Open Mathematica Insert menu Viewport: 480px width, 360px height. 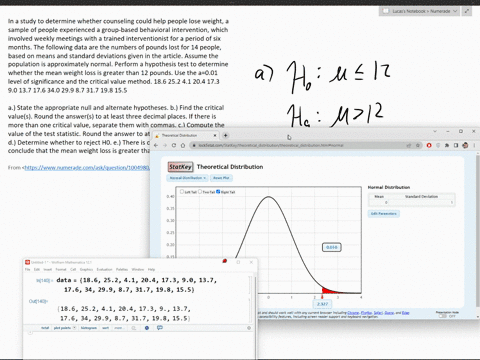click(48, 269)
